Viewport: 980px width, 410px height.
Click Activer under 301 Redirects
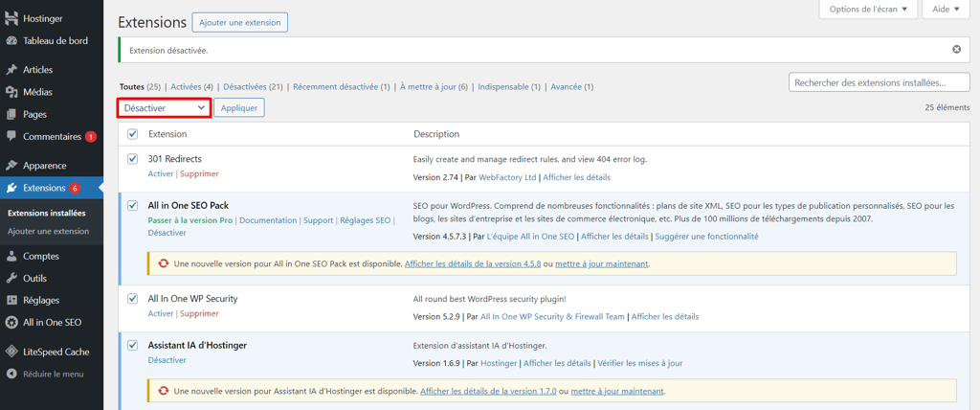tap(160, 174)
